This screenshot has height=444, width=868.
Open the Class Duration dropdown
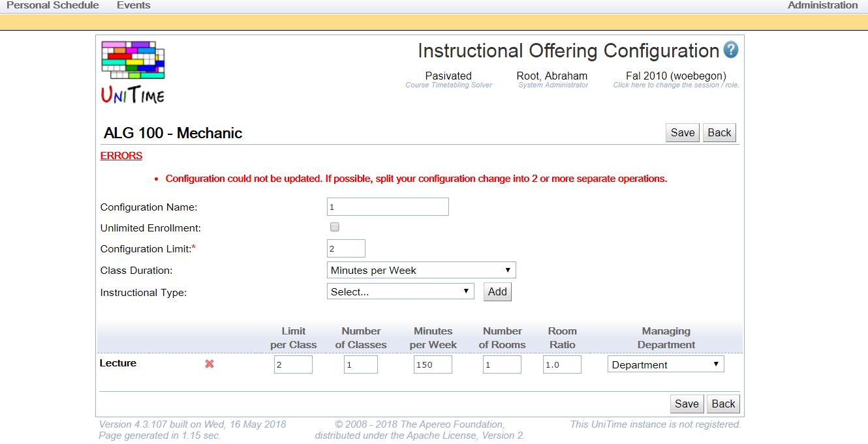(421, 269)
